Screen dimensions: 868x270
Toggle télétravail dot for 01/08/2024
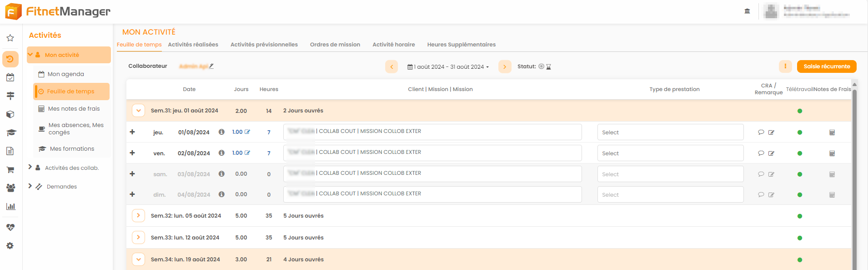(800, 132)
